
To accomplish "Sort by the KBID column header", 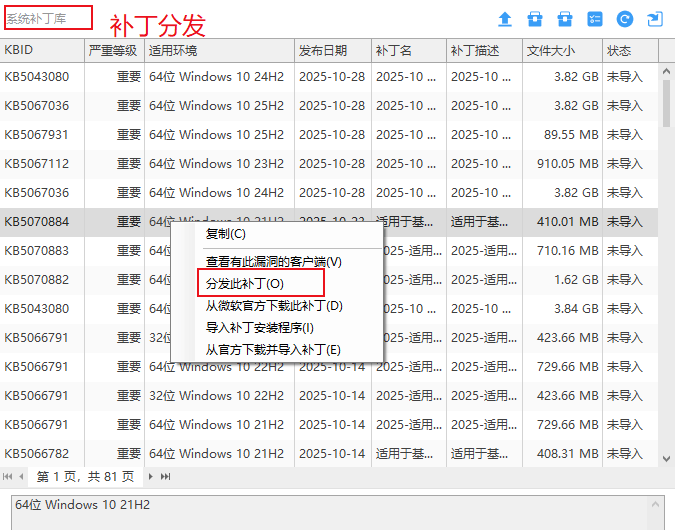I will (x=42, y=50).
